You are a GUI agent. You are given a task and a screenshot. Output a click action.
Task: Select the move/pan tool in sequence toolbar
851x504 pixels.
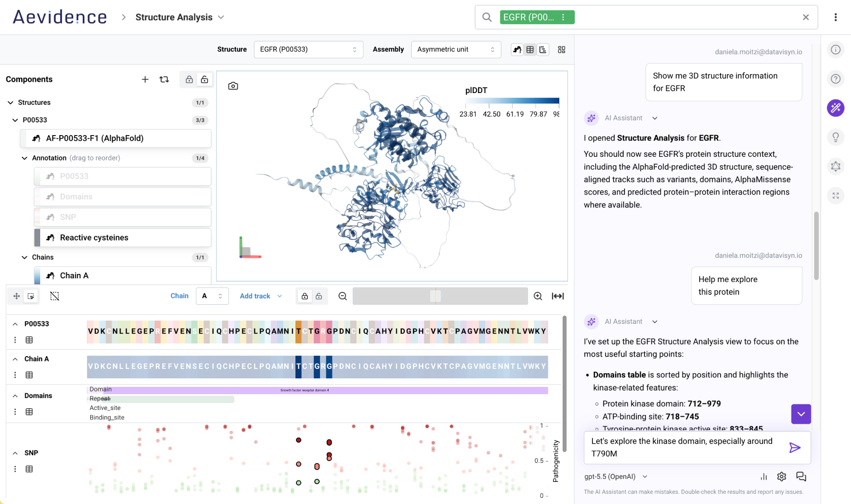coord(17,296)
